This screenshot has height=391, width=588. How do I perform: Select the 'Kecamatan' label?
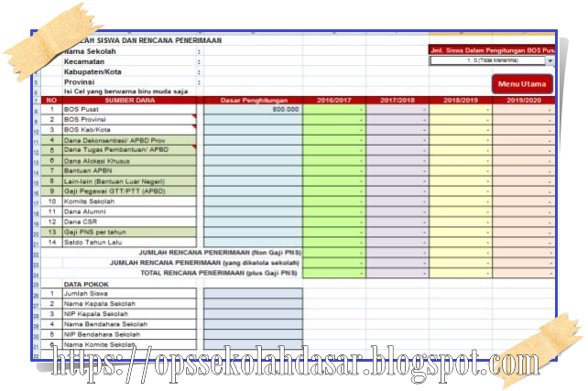[84, 61]
